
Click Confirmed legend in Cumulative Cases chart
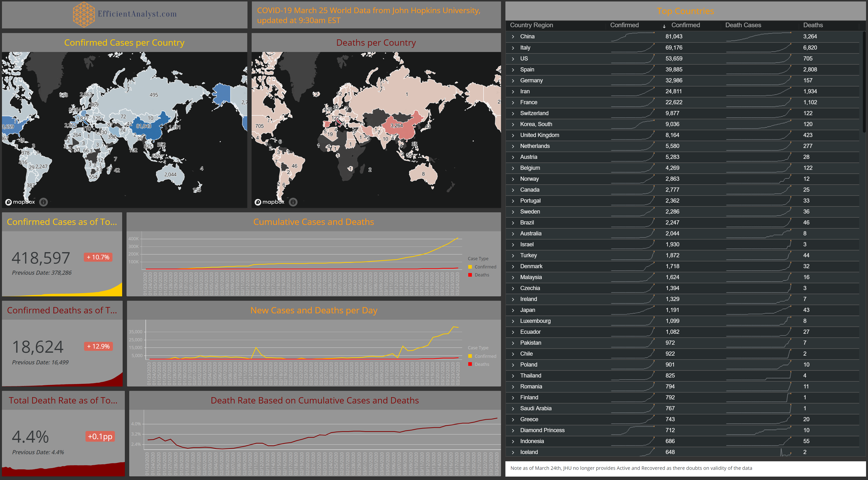[485, 267]
